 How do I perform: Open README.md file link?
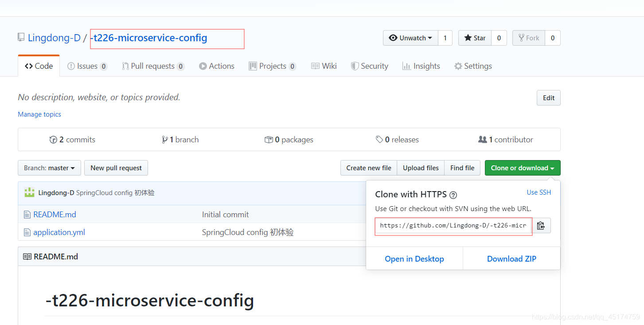click(x=55, y=215)
